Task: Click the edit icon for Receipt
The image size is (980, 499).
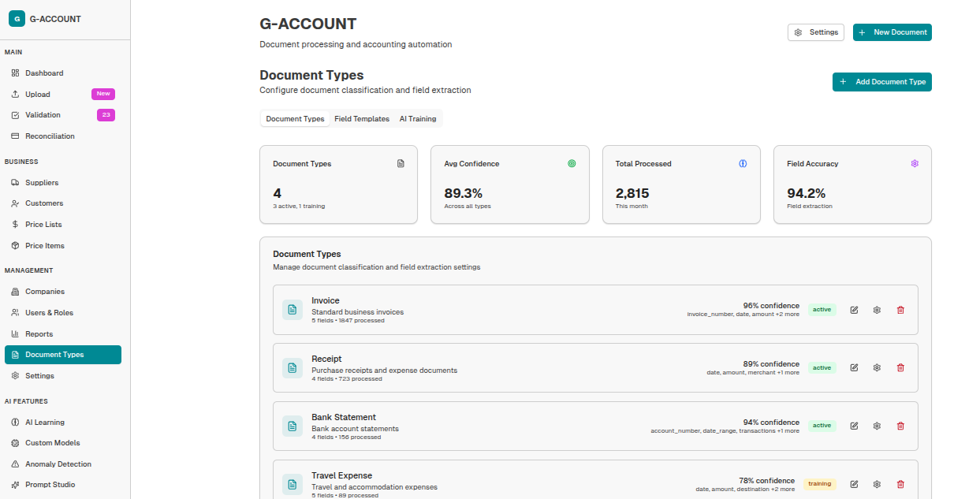Action: point(854,367)
